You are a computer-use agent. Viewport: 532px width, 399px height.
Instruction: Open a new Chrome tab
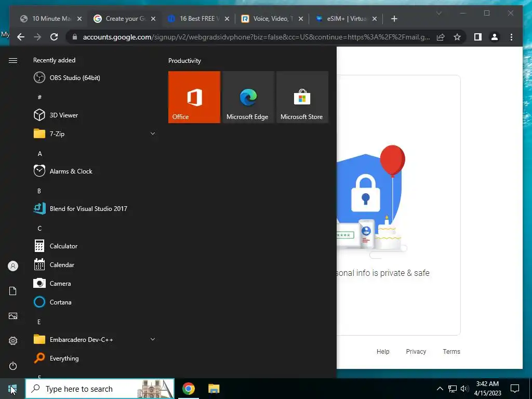point(394,19)
